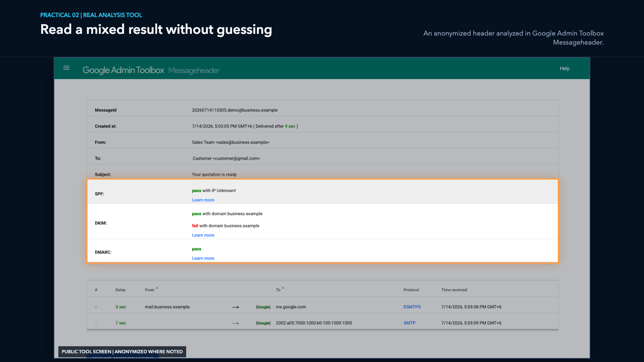The width and height of the screenshot is (644, 362).
Task: Click the 1 sec delay cell
Action: click(121, 323)
